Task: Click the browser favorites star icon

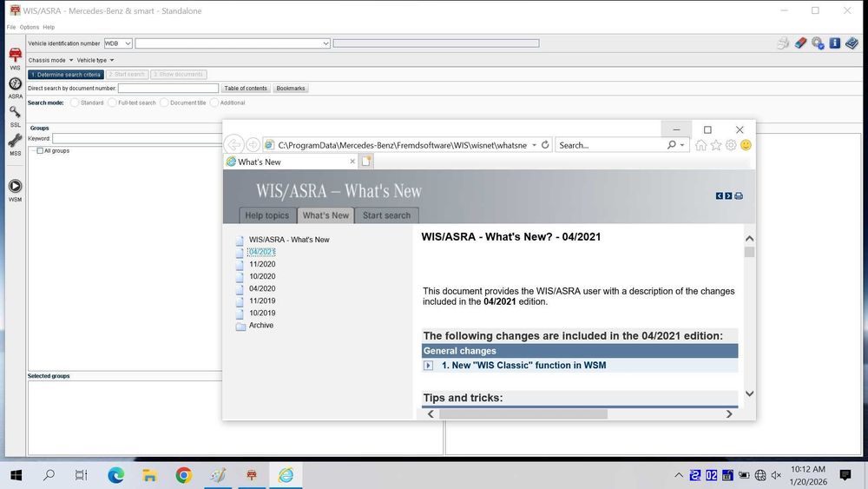Action: (716, 145)
